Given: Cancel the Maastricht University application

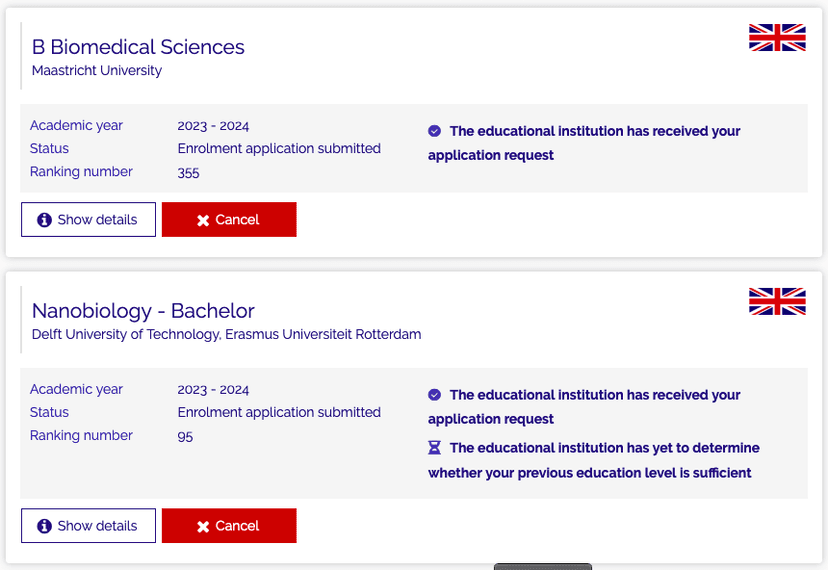Looking at the screenshot, I should click(229, 220).
